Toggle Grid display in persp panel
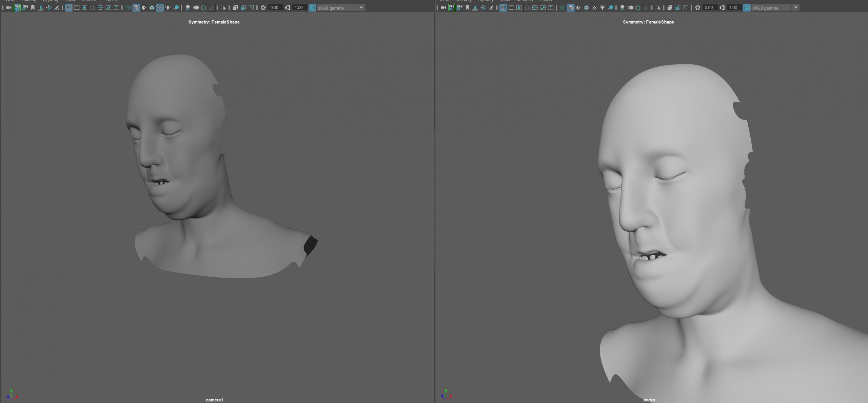The image size is (868, 403). [x=503, y=7]
